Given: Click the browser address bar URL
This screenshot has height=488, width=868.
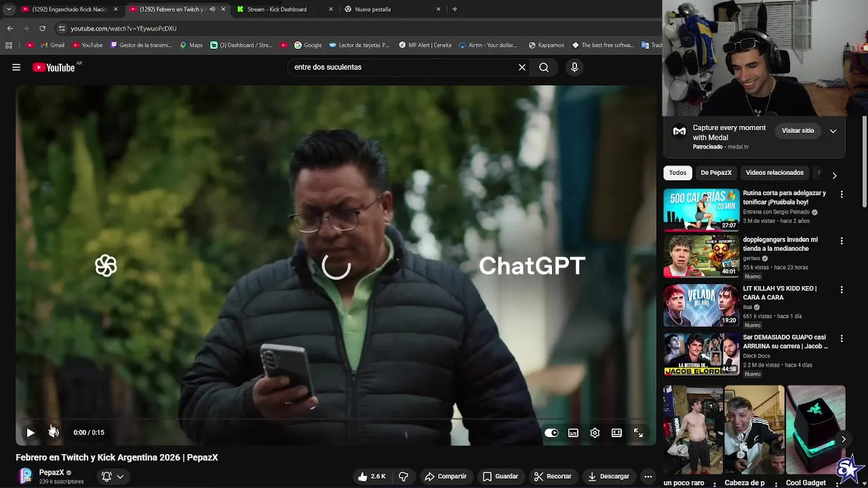Looking at the screenshot, I should click(123, 28).
